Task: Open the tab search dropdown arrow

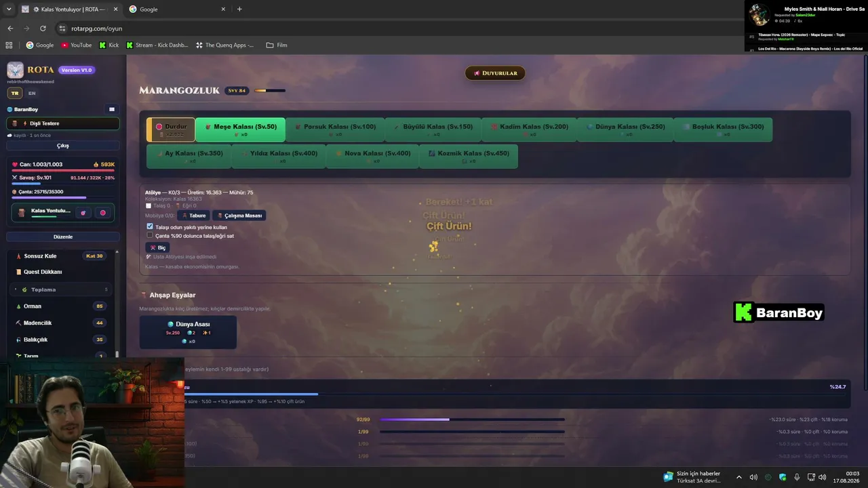Action: point(9,9)
